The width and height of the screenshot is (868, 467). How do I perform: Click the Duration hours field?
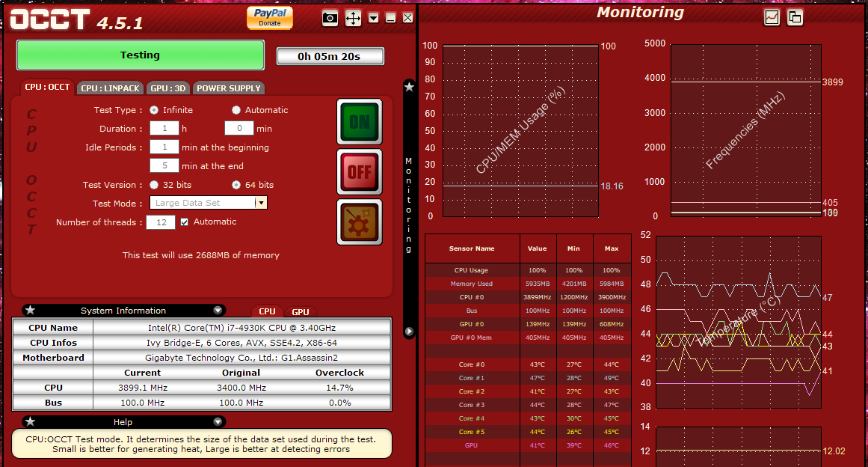click(x=164, y=129)
